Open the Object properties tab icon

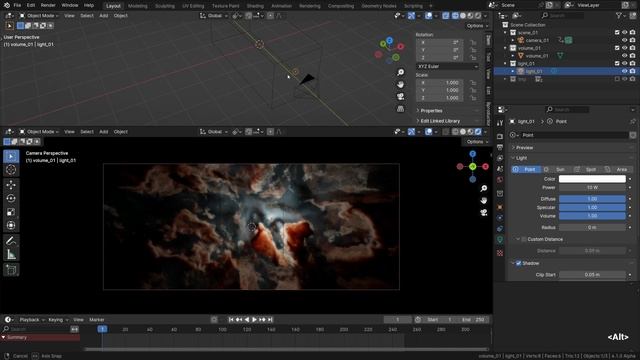point(500,207)
